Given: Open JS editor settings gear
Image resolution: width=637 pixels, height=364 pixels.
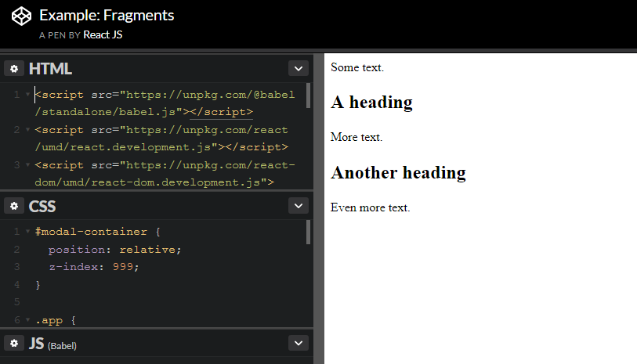Looking at the screenshot, I should pyautogui.click(x=14, y=344).
